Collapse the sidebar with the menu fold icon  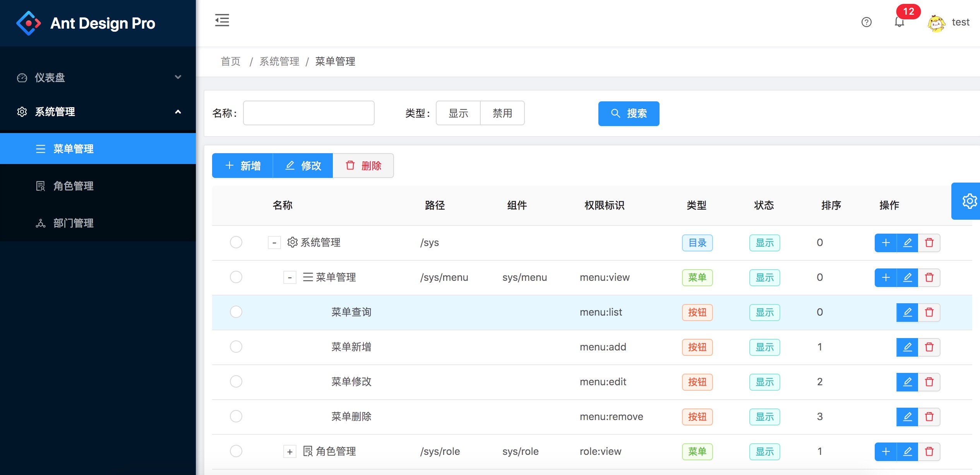222,21
